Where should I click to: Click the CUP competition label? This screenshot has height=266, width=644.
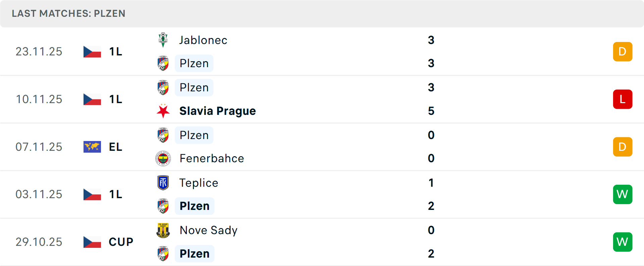tap(121, 242)
